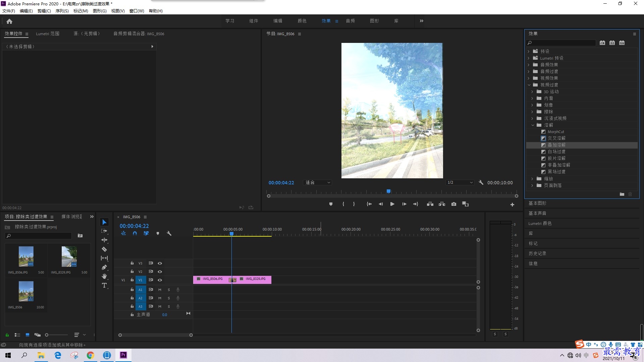Toggle timeline Snap magnet icon
The height and width of the screenshot is (362, 644).
coord(135,233)
